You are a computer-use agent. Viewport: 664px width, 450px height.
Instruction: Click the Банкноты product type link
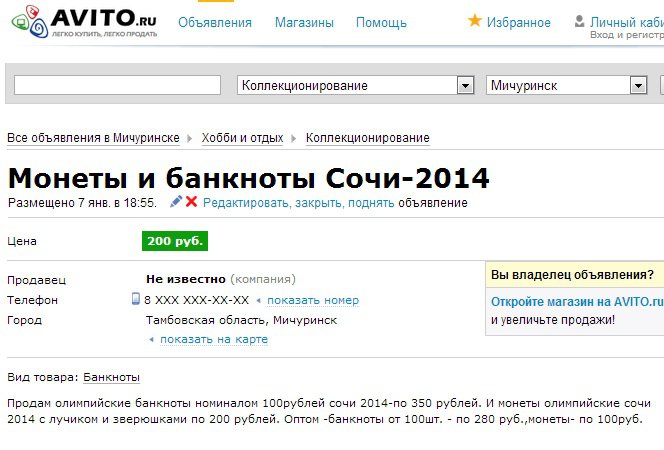tap(111, 377)
